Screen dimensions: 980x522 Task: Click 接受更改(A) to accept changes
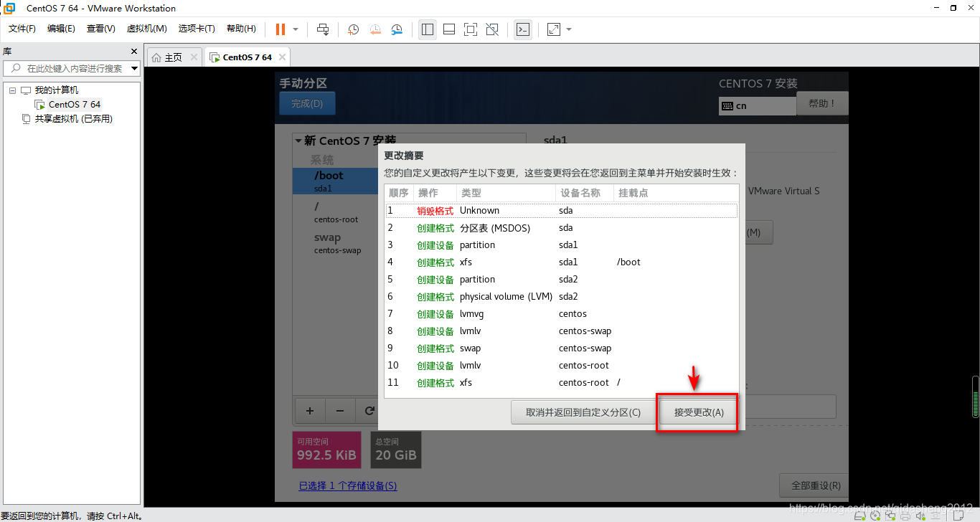pos(699,412)
